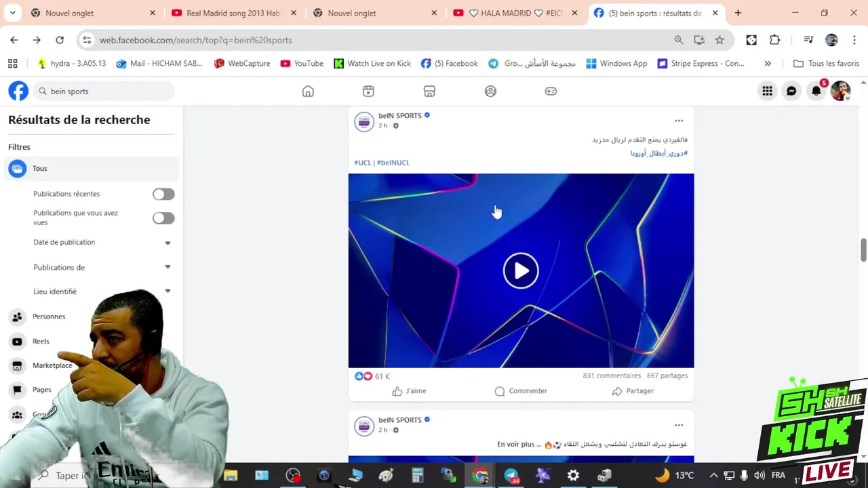Open the Facebook Groups top-bar icon

tap(490, 91)
